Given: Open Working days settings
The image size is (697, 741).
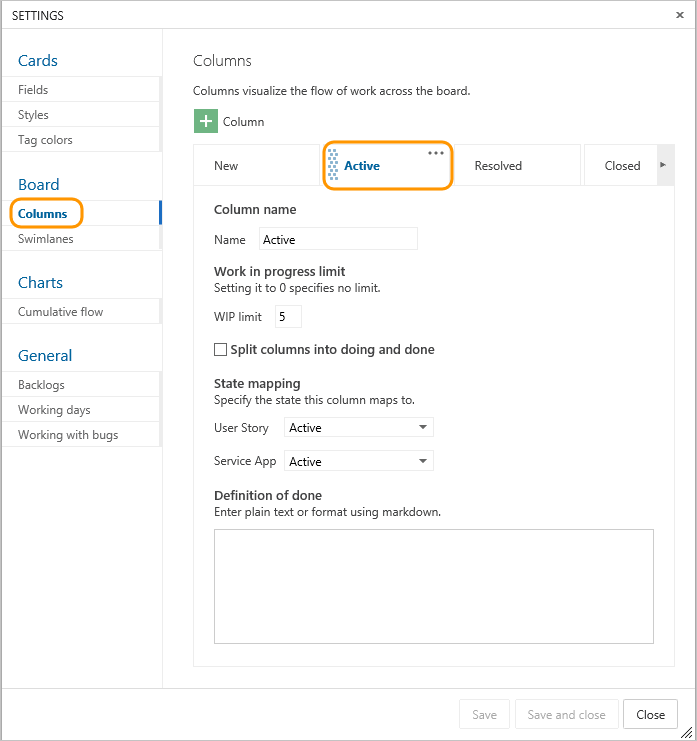Looking at the screenshot, I should (81, 409).
